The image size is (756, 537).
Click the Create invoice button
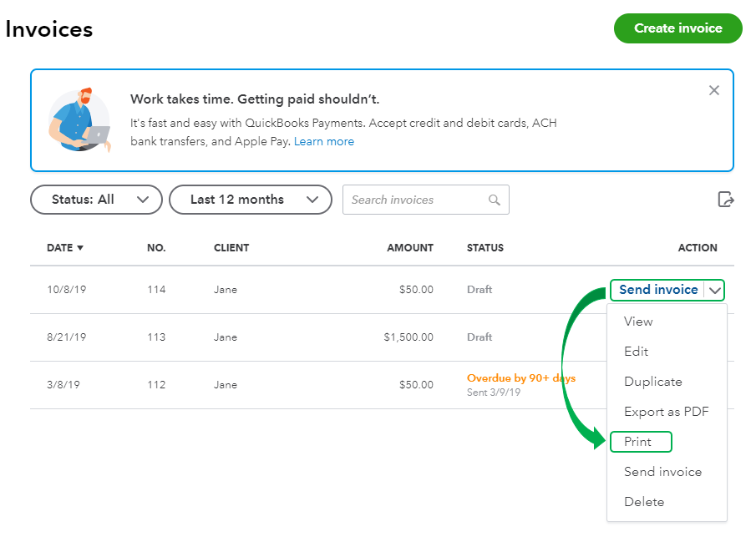coord(677,28)
